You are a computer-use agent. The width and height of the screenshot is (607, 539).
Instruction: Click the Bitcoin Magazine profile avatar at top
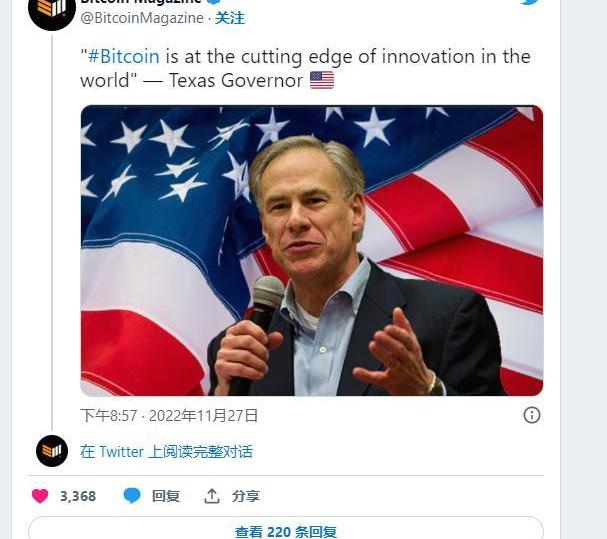(52, 10)
